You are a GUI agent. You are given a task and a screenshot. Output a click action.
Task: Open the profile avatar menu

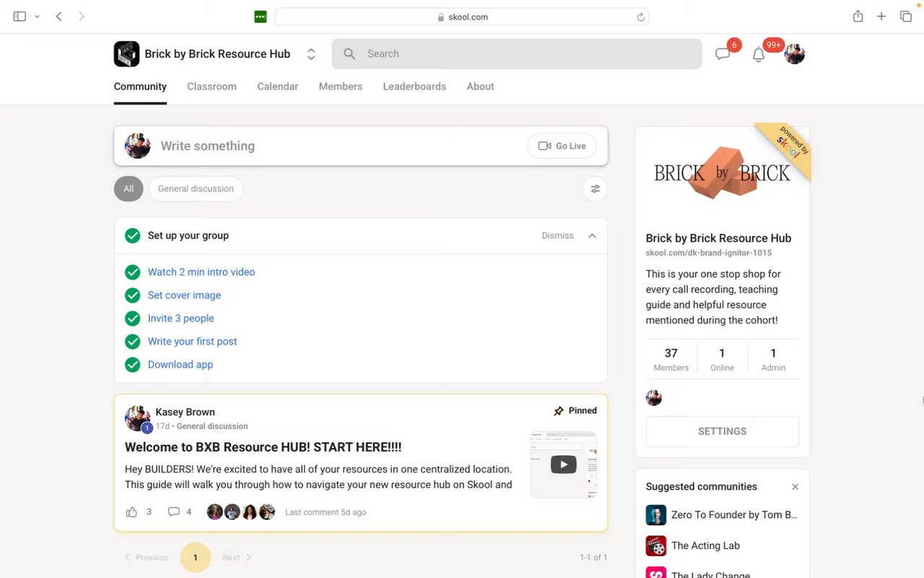coord(795,54)
